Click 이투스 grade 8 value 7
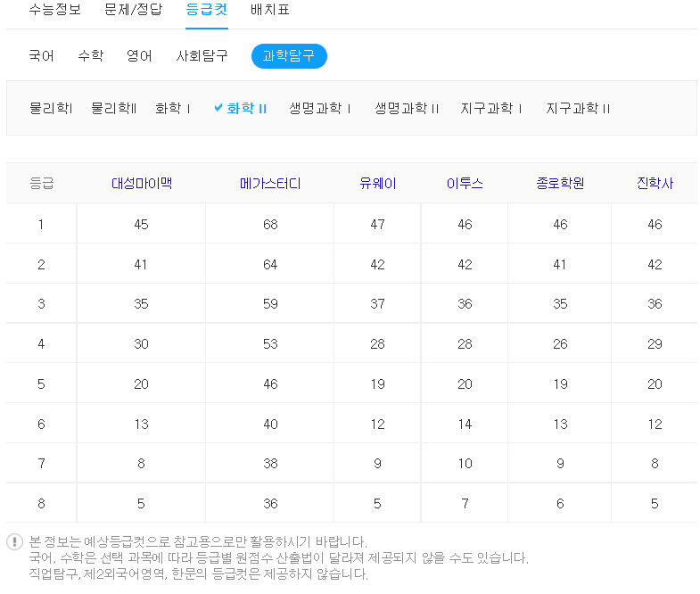700x594 pixels. pos(465,504)
